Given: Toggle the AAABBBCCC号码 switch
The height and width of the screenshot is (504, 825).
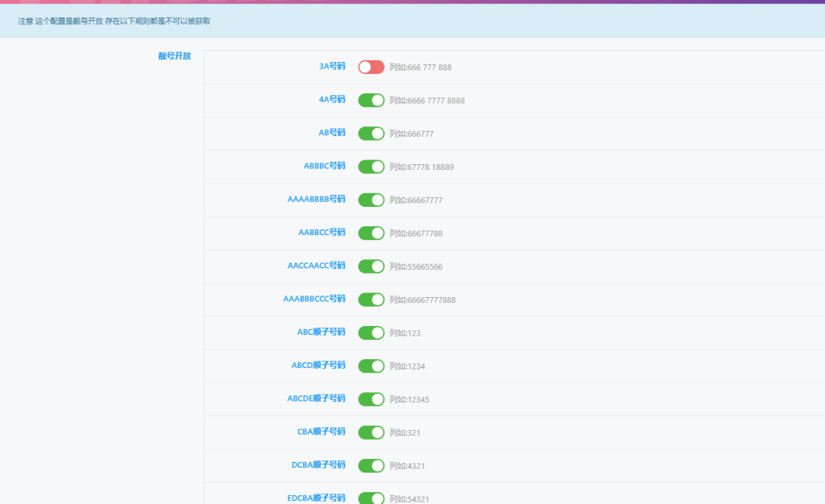Looking at the screenshot, I should (x=371, y=300).
